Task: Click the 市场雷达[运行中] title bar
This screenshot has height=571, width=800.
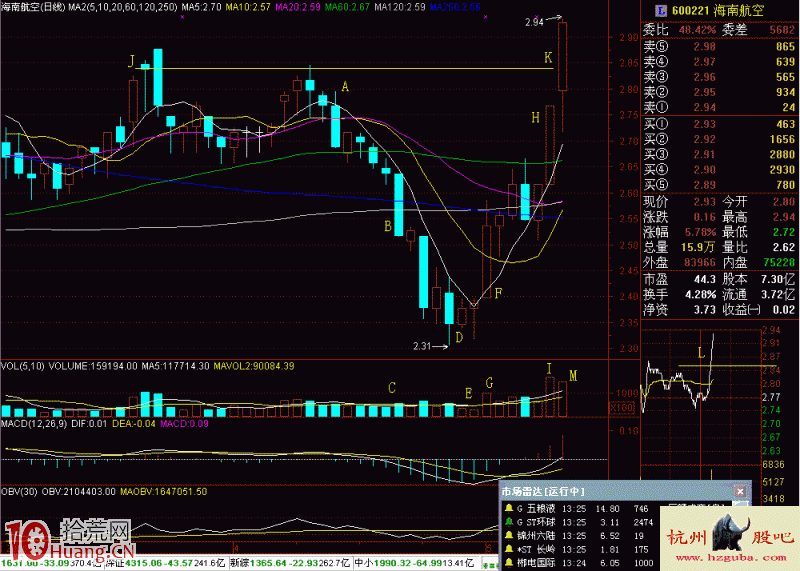Action: 625,491
